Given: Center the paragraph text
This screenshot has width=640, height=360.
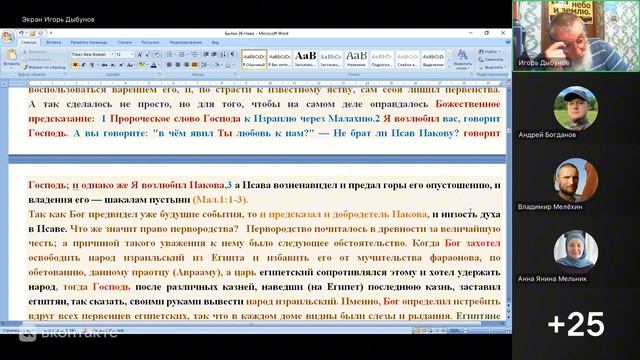Looking at the screenshot, I should click(x=178, y=65).
